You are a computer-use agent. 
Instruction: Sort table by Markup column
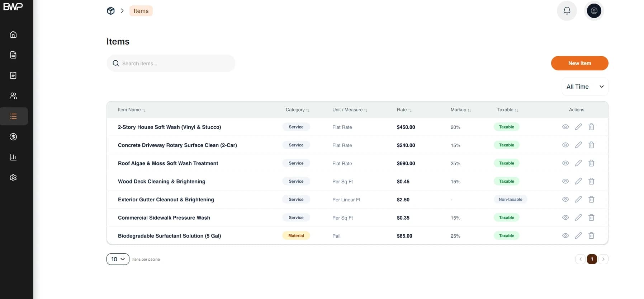click(x=461, y=110)
